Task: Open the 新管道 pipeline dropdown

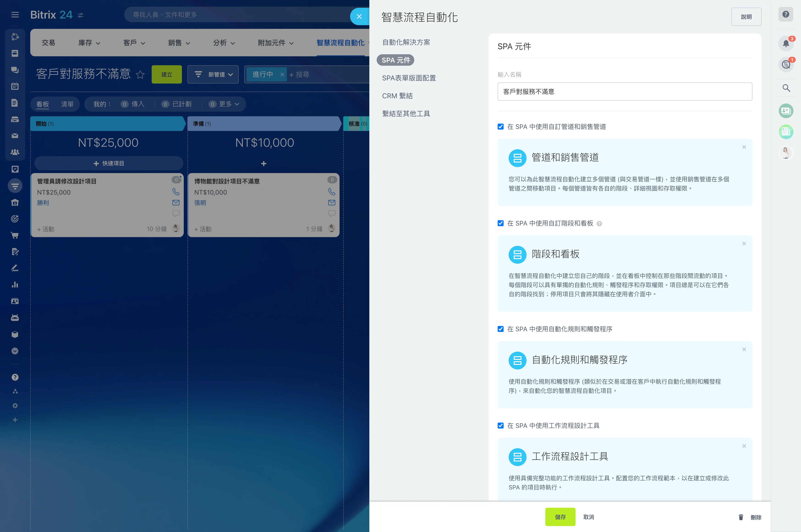Action: [x=213, y=74]
